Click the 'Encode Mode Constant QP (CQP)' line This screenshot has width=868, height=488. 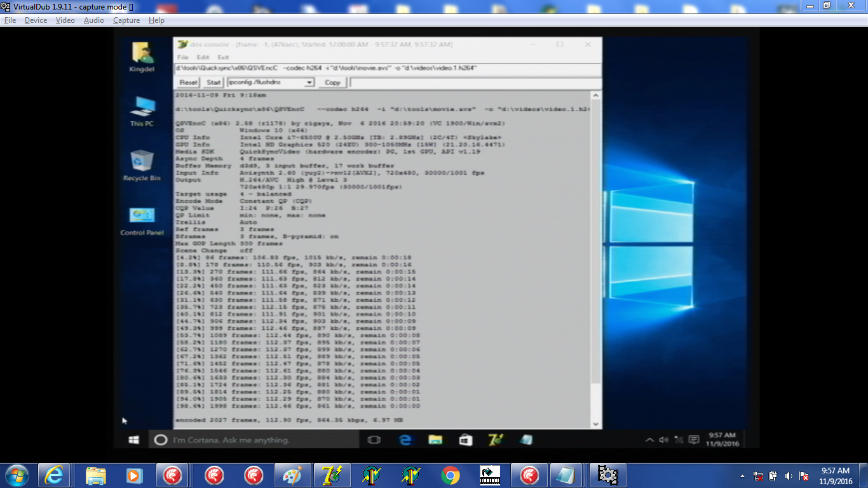pyautogui.click(x=245, y=201)
